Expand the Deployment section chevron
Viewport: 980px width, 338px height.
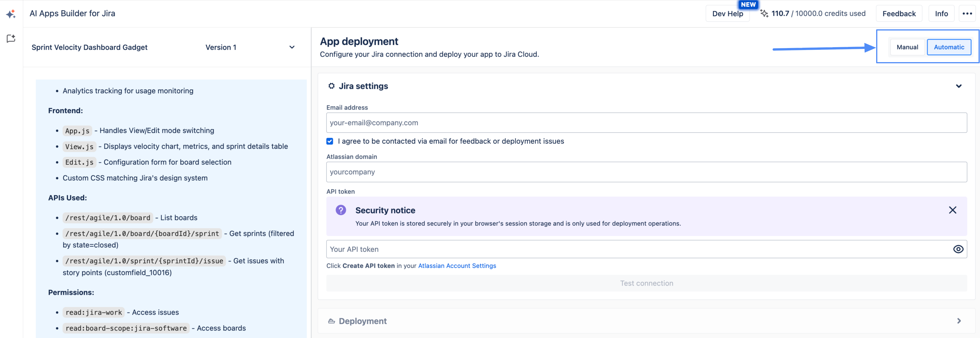click(x=958, y=321)
